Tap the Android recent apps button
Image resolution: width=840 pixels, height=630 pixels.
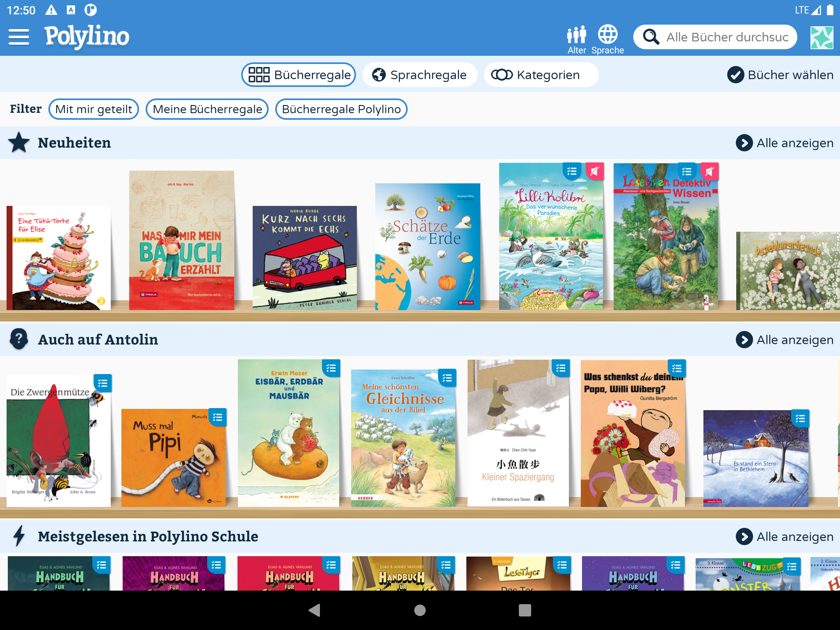[x=525, y=610]
